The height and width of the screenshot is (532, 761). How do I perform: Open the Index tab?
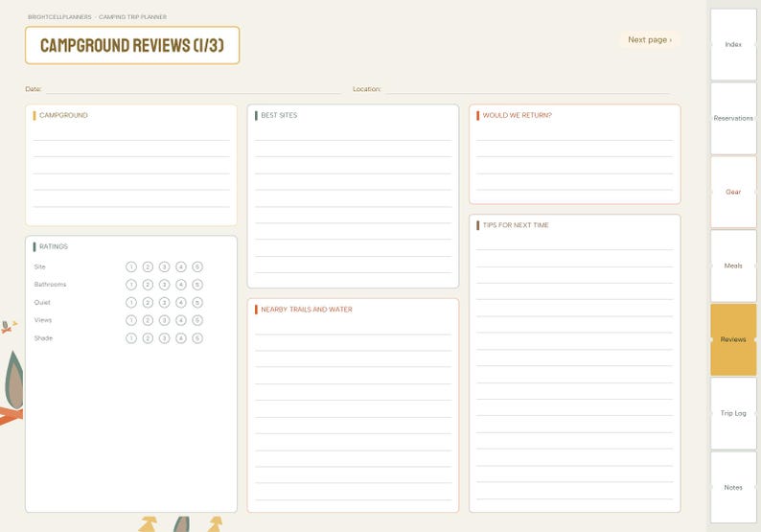pyautogui.click(x=733, y=44)
